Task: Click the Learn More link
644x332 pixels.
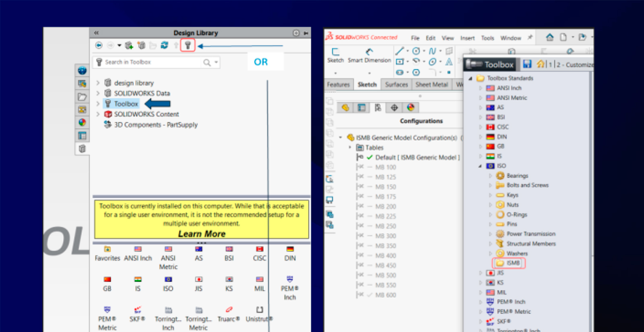Action: pos(202,234)
